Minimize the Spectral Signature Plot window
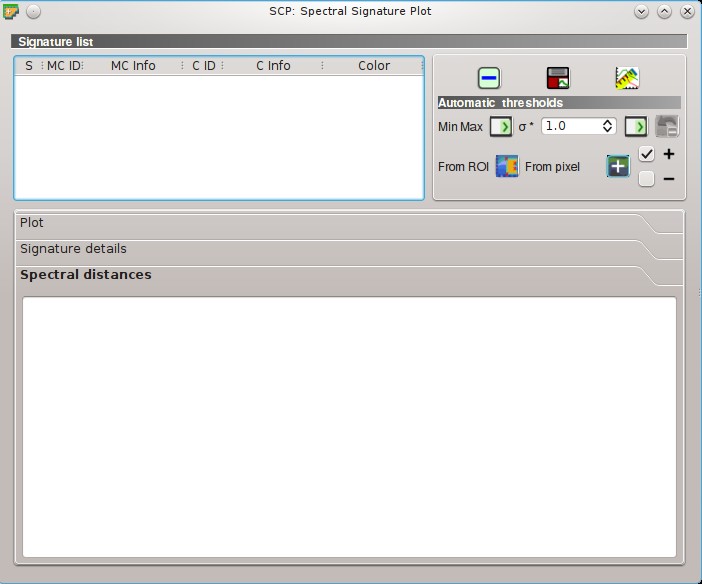This screenshot has width=702, height=584. [641, 11]
